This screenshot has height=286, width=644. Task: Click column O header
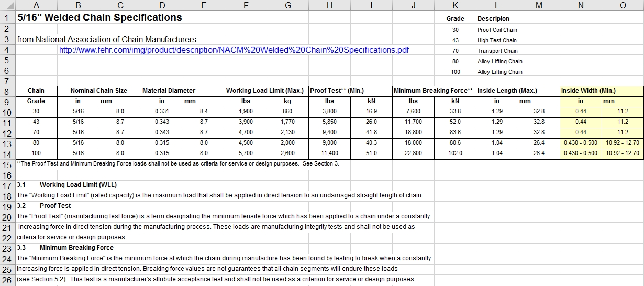[x=623, y=5]
